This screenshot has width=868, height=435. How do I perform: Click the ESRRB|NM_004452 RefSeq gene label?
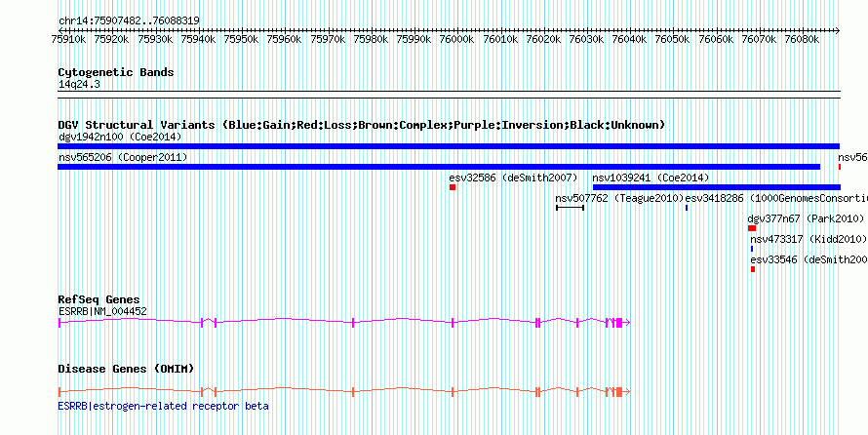click(102, 311)
